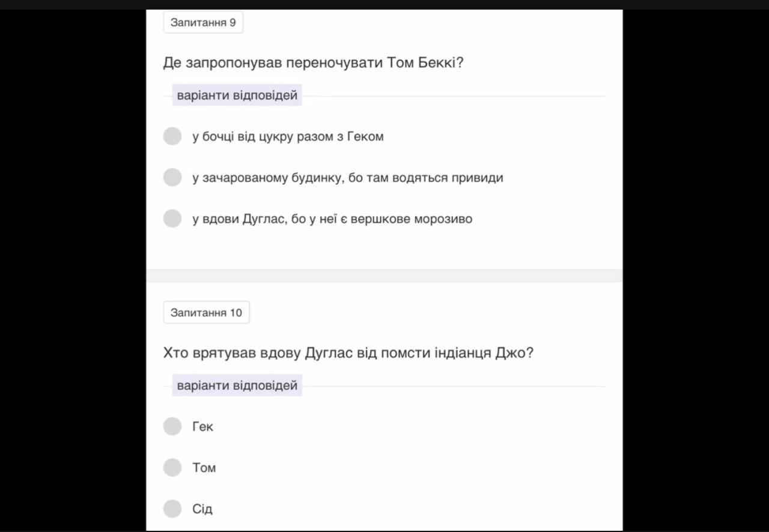Select radio button for 'у бочці від цукру' answer
The height and width of the screenshot is (532, 769).
(172, 136)
